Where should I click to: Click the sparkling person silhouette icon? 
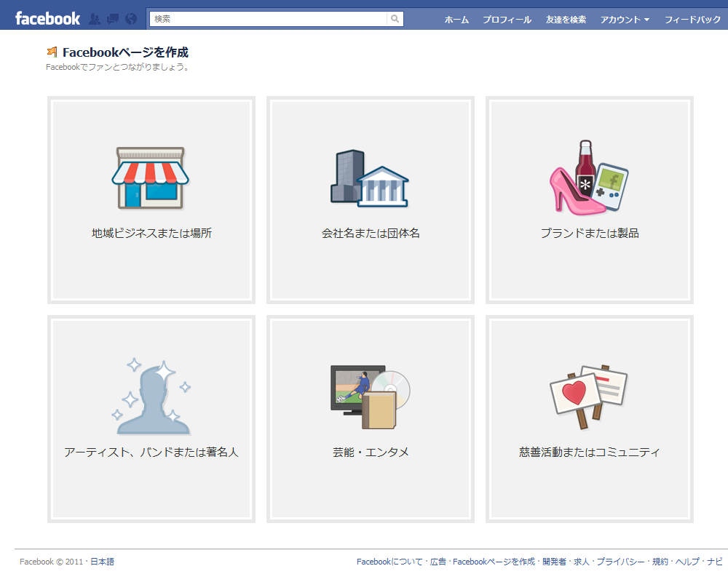coord(151,396)
